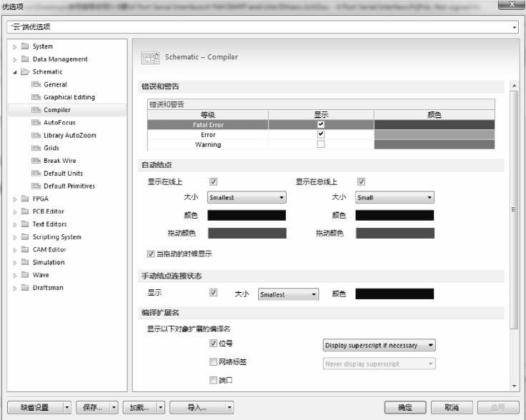Click the Grids page icon
526x420 pixels.
[36, 148]
